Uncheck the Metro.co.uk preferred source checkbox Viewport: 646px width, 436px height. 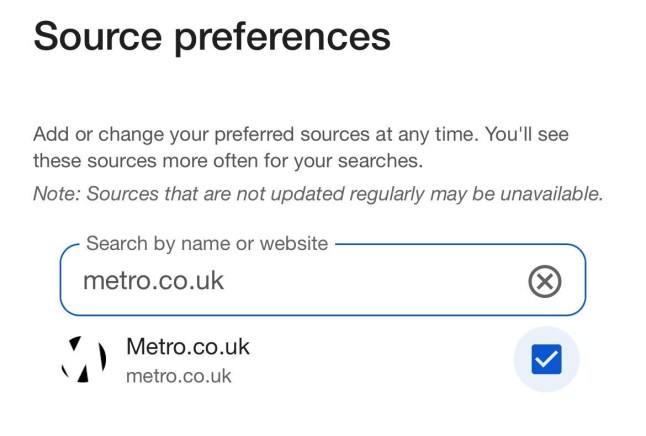click(546, 360)
